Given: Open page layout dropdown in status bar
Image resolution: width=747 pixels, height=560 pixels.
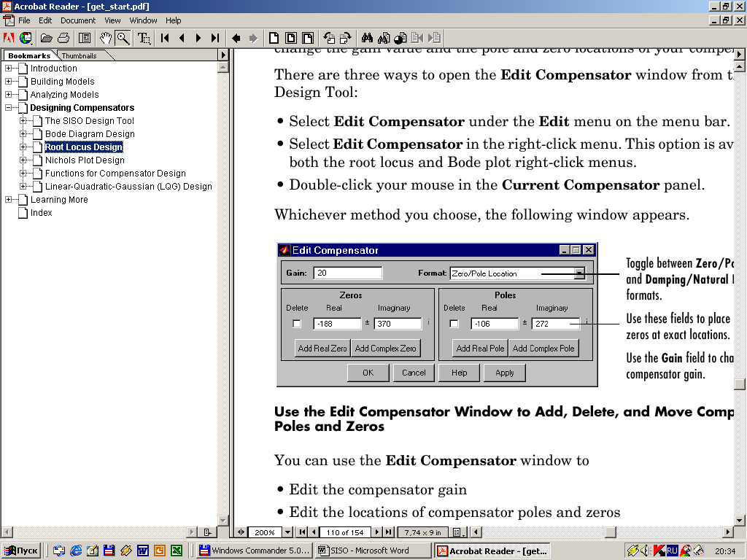Looking at the screenshot, I should click(x=458, y=532).
